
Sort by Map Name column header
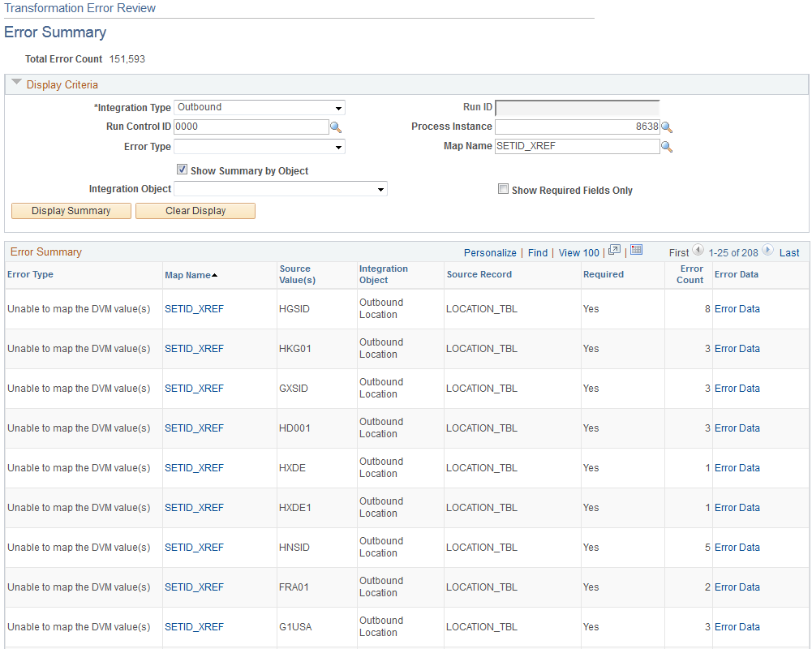pyautogui.click(x=187, y=275)
